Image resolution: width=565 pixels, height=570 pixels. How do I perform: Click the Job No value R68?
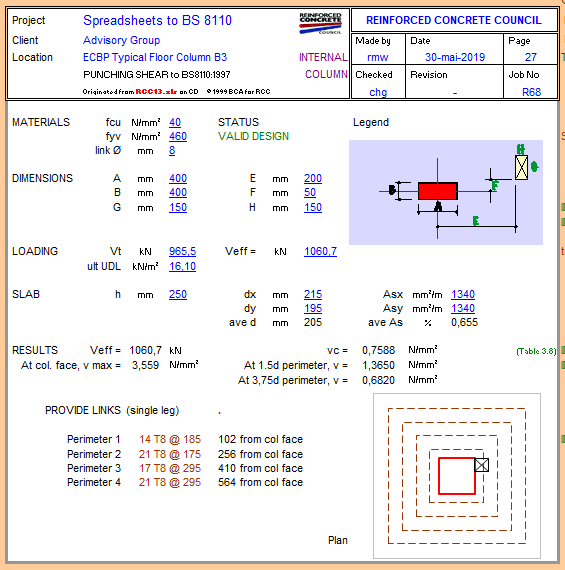pyautogui.click(x=531, y=92)
